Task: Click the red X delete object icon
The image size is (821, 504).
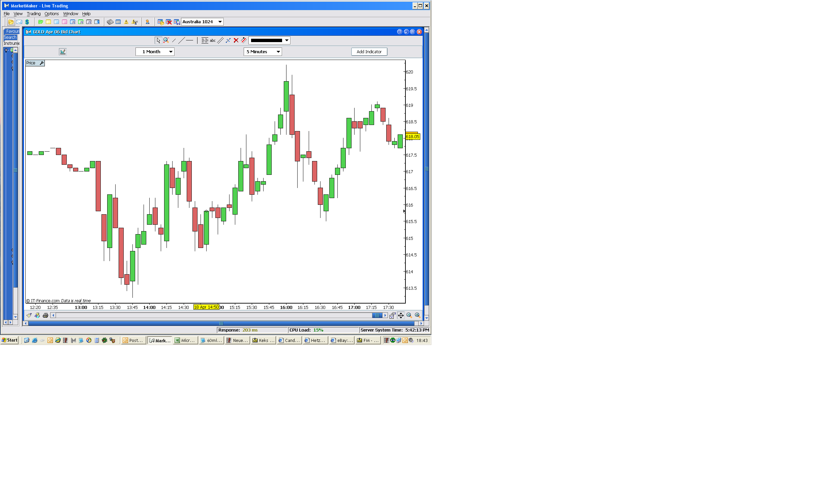Action: click(236, 40)
